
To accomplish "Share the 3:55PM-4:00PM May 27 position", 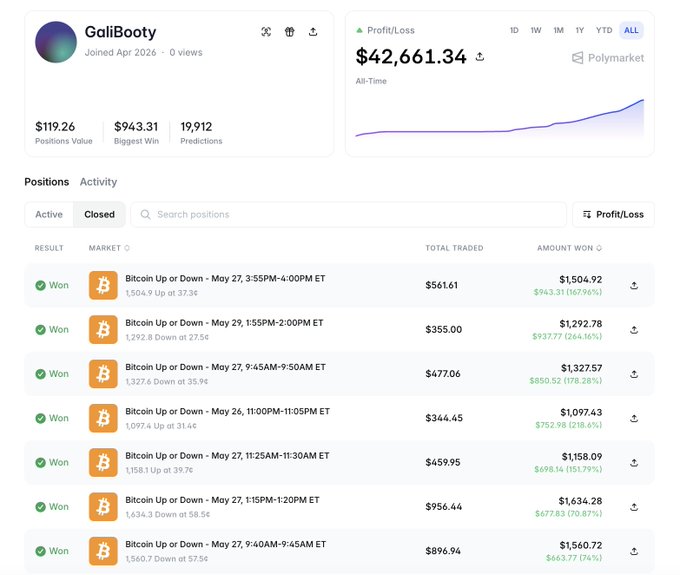I will coord(634,285).
